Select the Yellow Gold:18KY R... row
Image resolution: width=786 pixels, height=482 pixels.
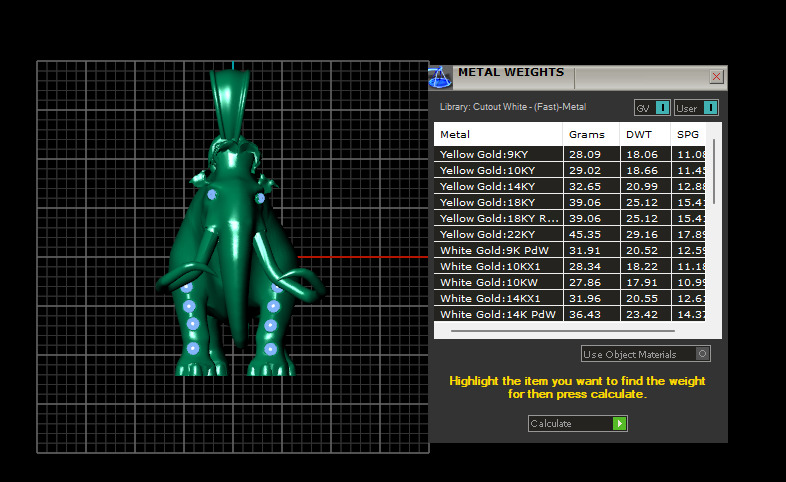point(569,218)
